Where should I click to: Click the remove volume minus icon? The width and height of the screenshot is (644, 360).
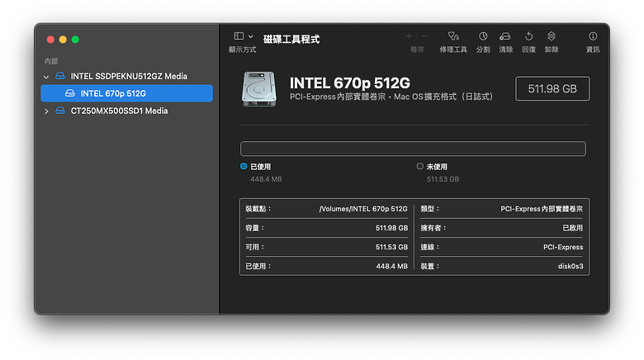(x=425, y=36)
